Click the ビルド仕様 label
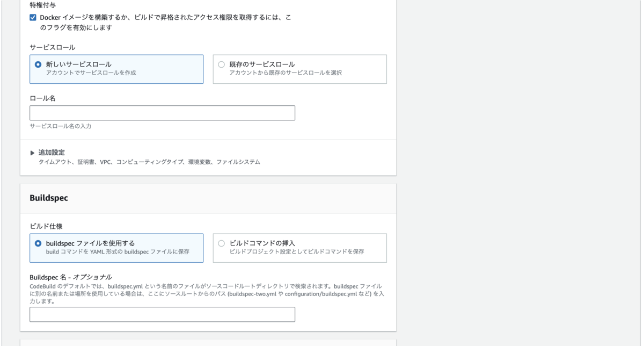Image resolution: width=644 pixels, height=346 pixels. [46, 226]
